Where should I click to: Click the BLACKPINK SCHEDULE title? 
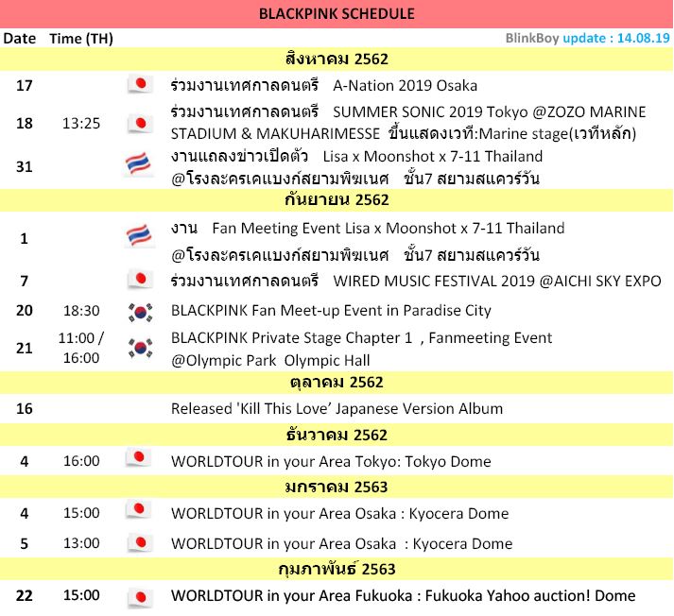pos(337,14)
